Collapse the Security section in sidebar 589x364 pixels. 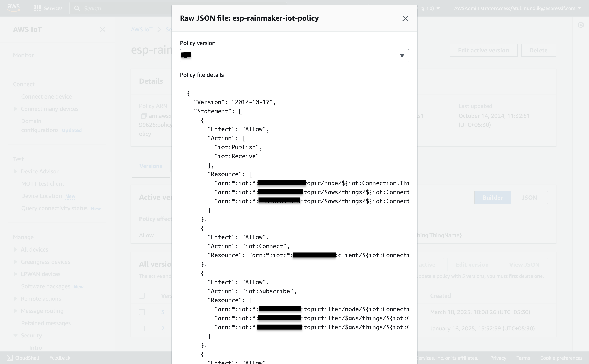coord(15,335)
